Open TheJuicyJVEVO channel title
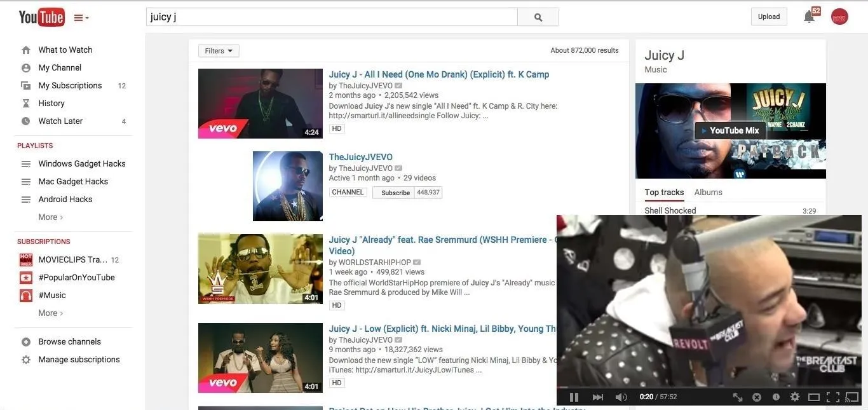The width and height of the screenshot is (868, 410). [x=360, y=157]
